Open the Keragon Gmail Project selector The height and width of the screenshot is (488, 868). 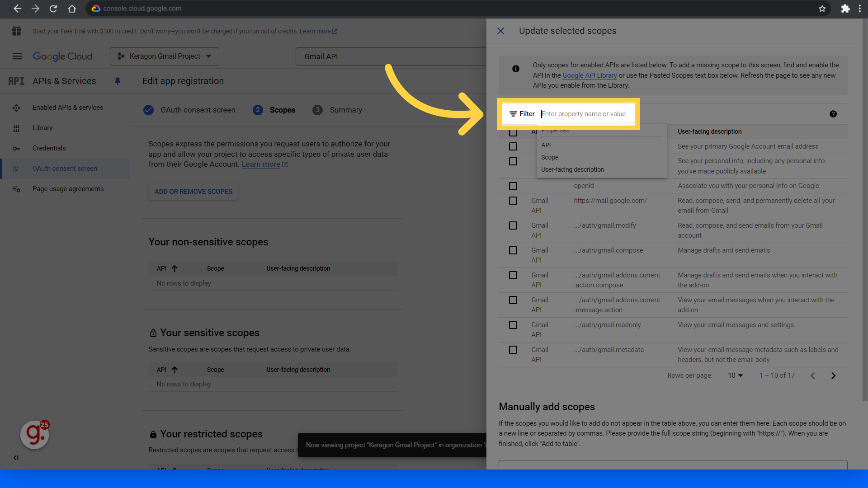tap(165, 56)
